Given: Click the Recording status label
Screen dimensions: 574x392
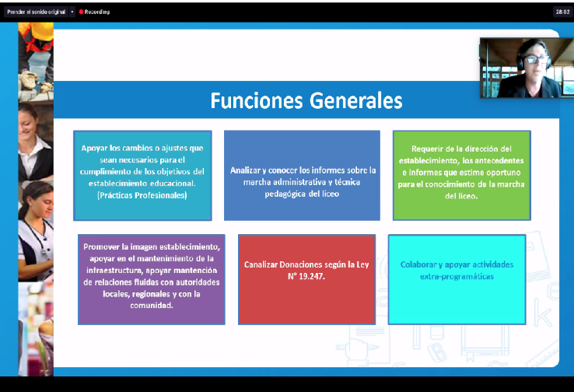Looking at the screenshot, I should tap(97, 12).
